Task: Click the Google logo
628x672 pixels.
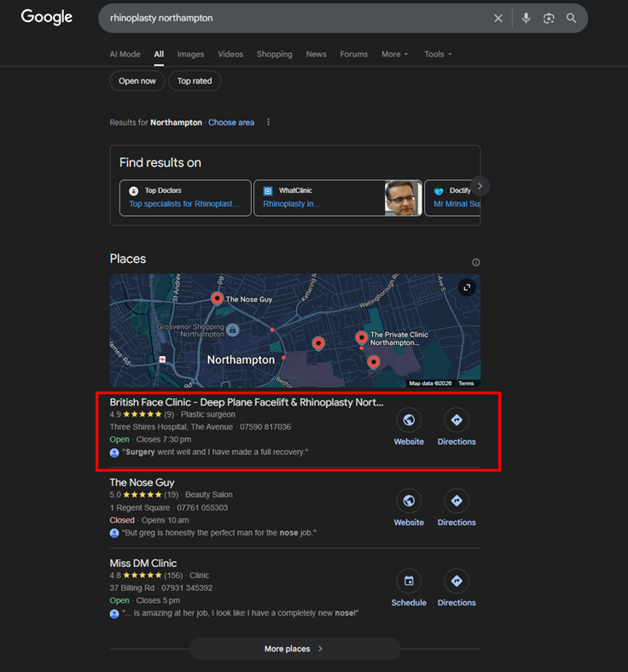Action: [47, 18]
